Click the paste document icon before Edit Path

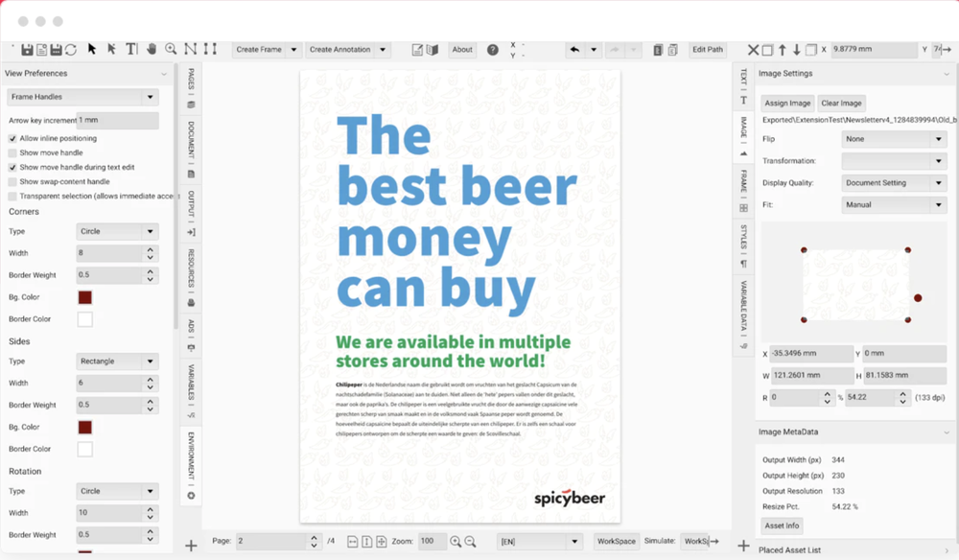point(672,50)
